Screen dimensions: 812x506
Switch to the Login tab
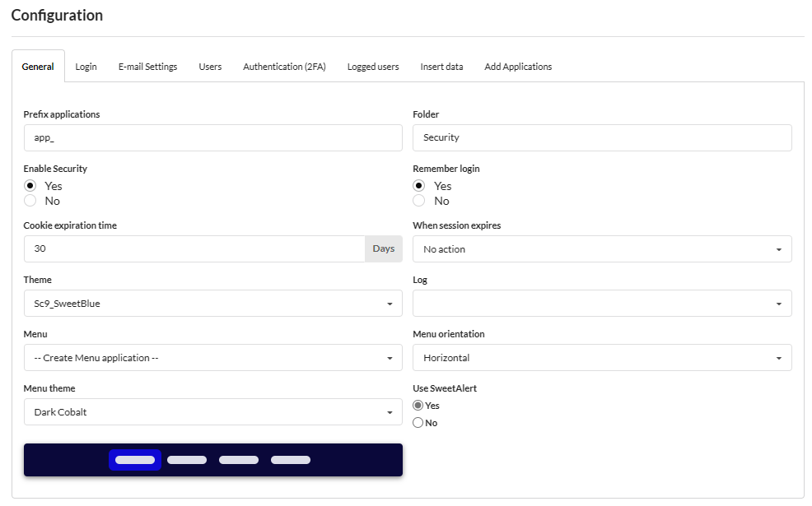coord(86,67)
